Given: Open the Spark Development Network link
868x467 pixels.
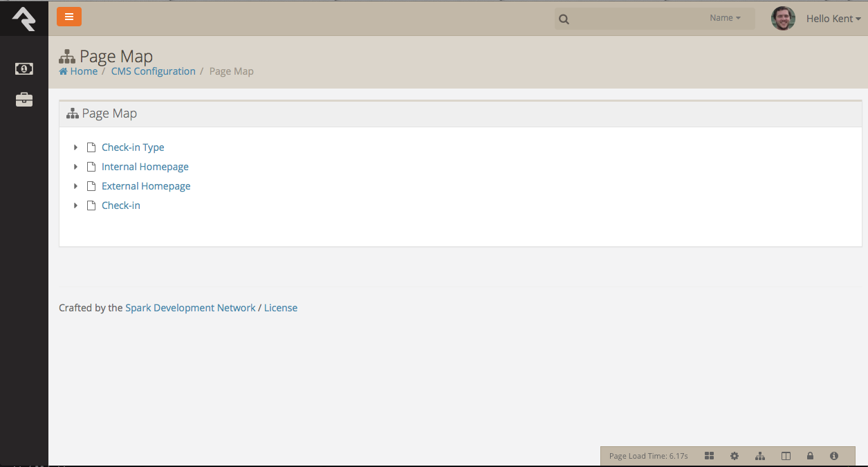Looking at the screenshot, I should tap(190, 308).
